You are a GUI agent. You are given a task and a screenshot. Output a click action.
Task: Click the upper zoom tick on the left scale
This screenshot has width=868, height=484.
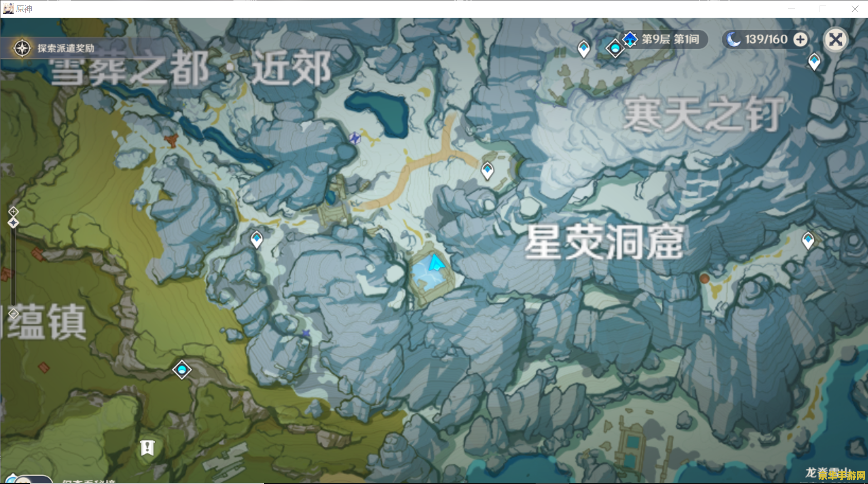(13, 211)
